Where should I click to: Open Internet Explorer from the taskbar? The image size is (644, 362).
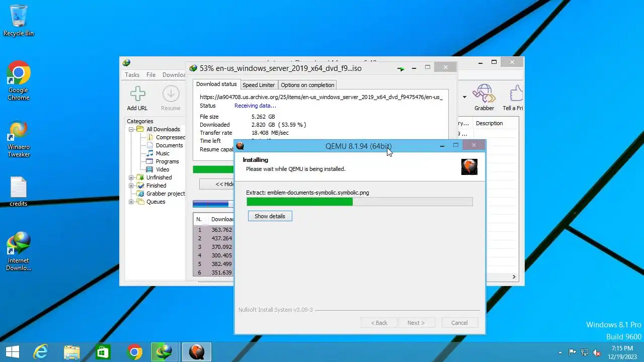coord(40,352)
